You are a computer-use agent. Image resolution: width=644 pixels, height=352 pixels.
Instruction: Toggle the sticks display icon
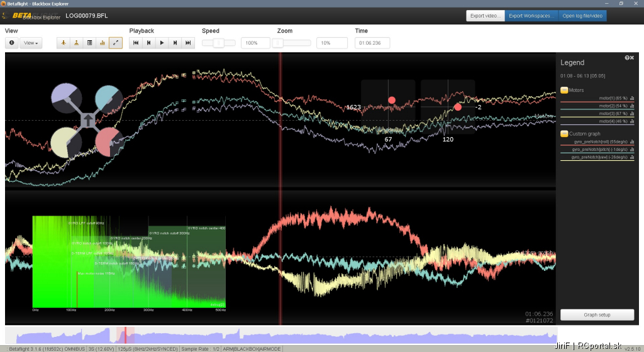click(x=76, y=43)
